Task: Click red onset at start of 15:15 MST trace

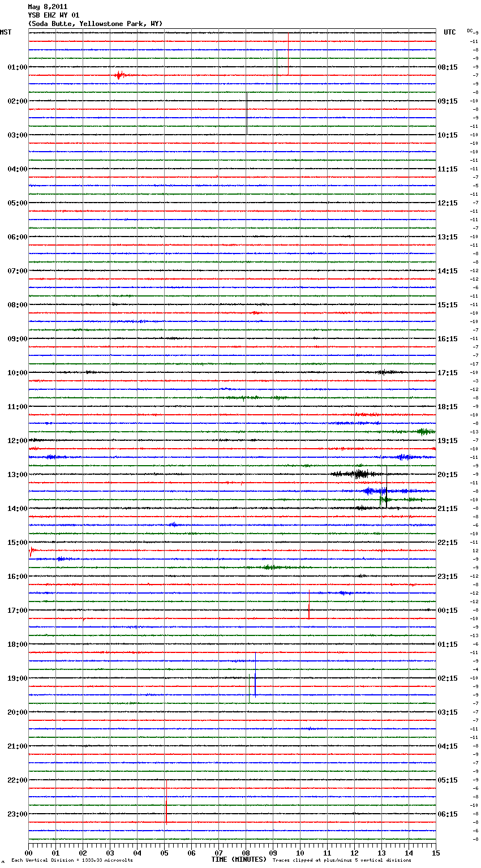Action: [31, 551]
